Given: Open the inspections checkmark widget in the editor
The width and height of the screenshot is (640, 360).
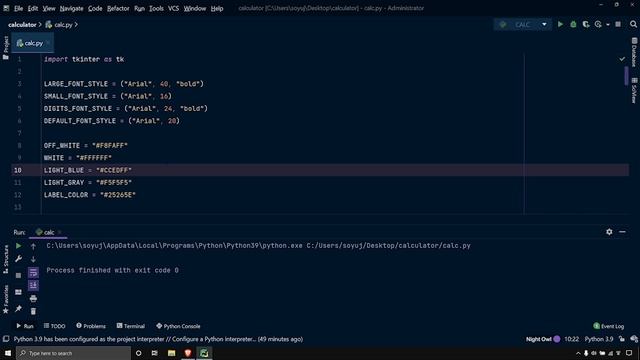Looking at the screenshot, I should (622, 59).
